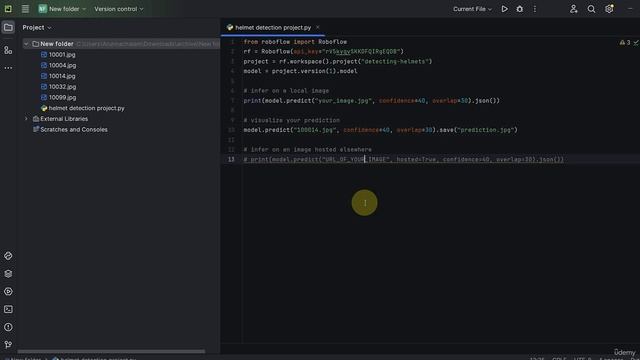Open IDE settings gear icon
The image size is (640, 360).
coord(609,9)
